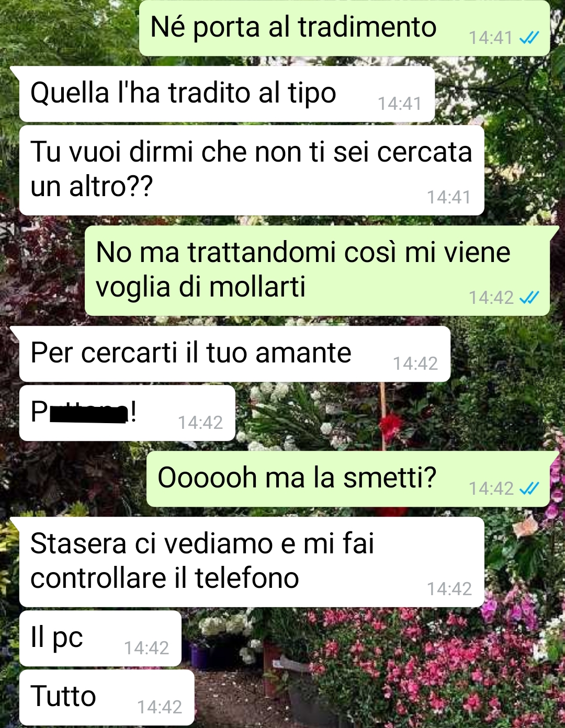Viewport: 565px width, 728px height.
Task: Tap the read checkmarks on 'Né porta al tradimento'
Action: pos(529,38)
